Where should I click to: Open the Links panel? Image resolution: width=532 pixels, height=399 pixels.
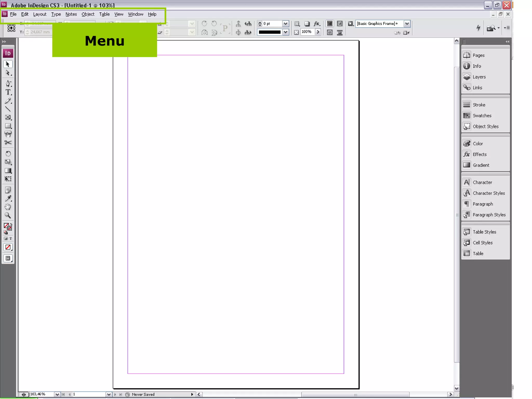485,88
